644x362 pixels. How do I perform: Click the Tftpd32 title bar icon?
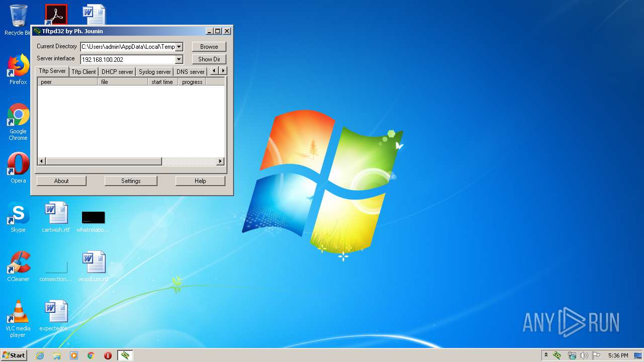37,31
